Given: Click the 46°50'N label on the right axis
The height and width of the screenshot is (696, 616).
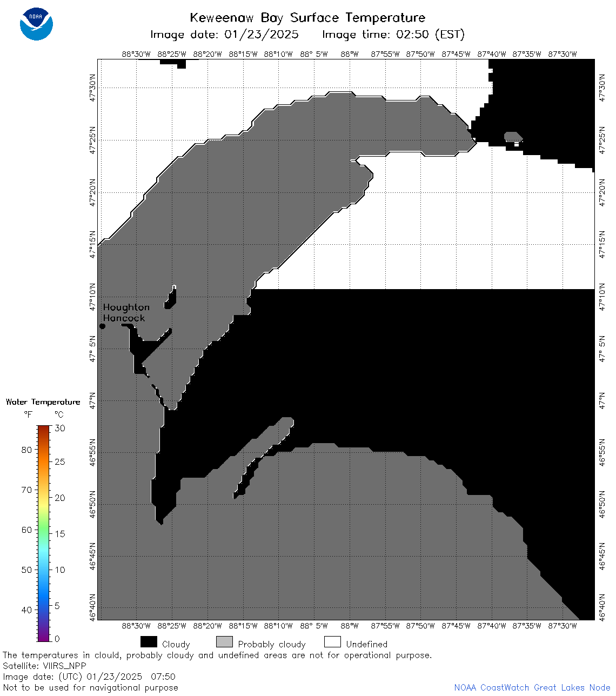Looking at the screenshot, I should 602,504.
